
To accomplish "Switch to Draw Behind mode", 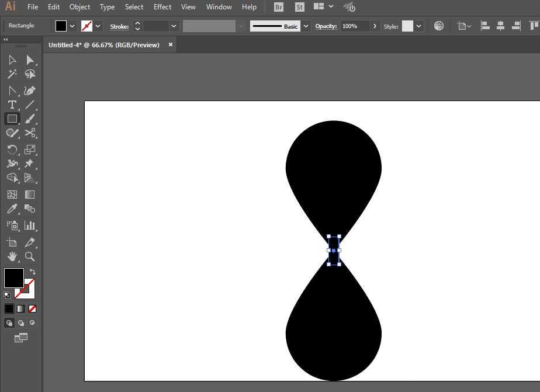I will 21,322.
